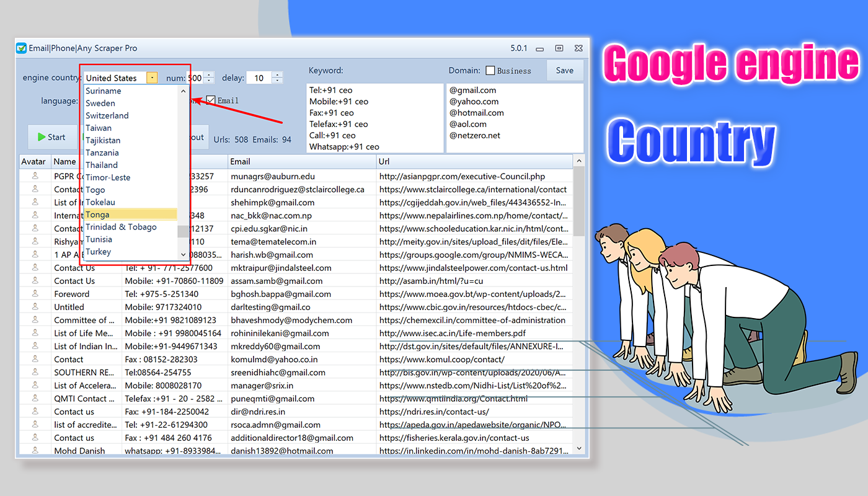Toggle the Email checkbox
868x496 pixels.
tap(211, 100)
